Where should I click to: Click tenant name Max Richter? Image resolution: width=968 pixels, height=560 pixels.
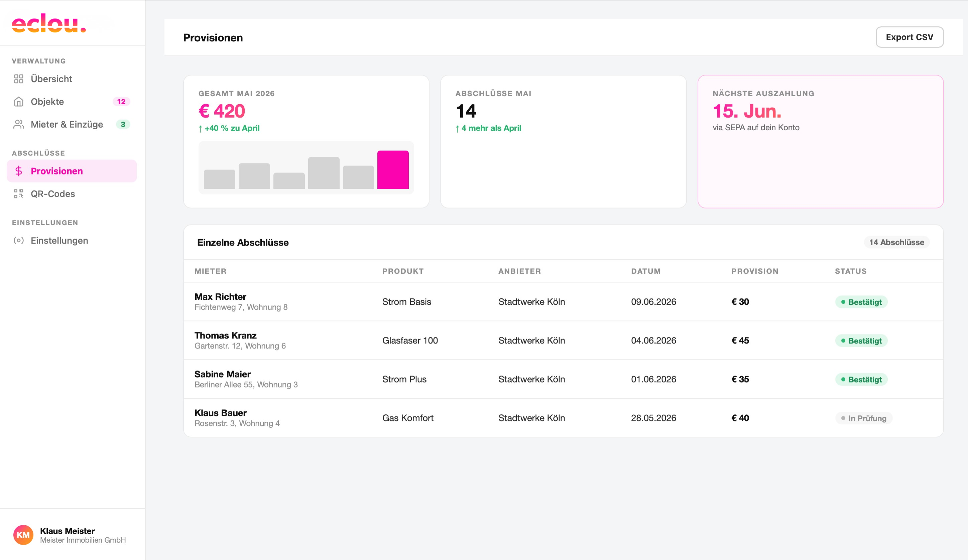pyautogui.click(x=220, y=296)
